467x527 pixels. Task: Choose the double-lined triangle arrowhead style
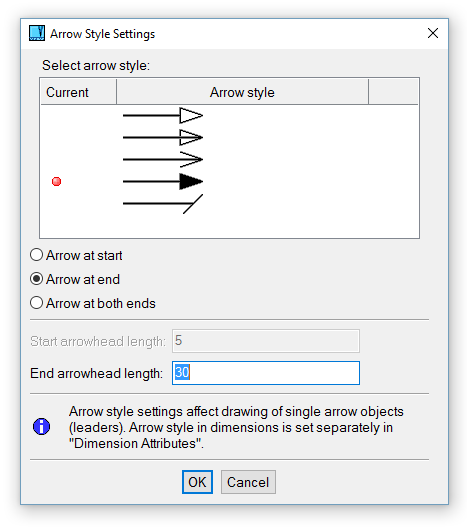pyautogui.click(x=163, y=137)
